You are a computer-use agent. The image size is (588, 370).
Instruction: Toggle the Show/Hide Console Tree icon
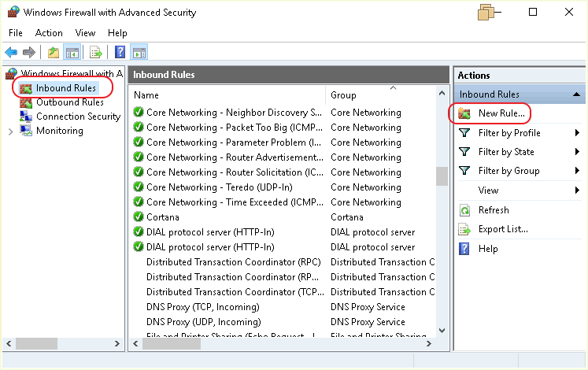pyautogui.click(x=72, y=53)
